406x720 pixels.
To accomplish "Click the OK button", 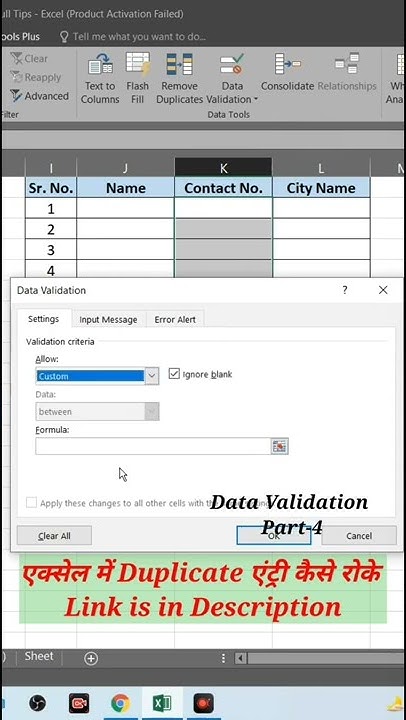I will point(274,535).
